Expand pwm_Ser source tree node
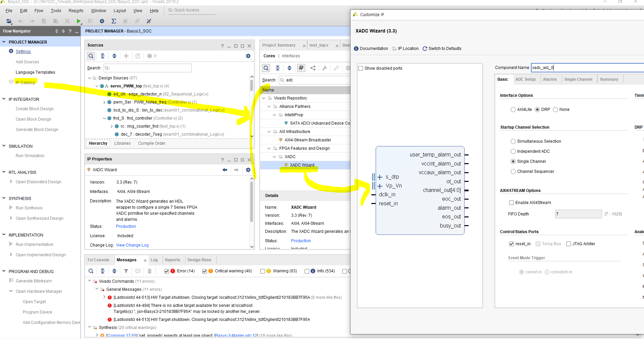This screenshot has height=339, width=644. [x=104, y=102]
